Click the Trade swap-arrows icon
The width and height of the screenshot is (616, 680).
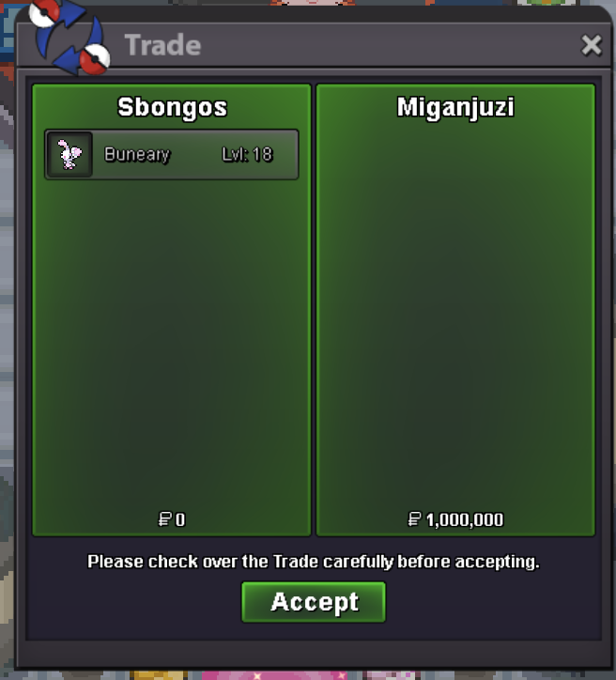(69, 37)
